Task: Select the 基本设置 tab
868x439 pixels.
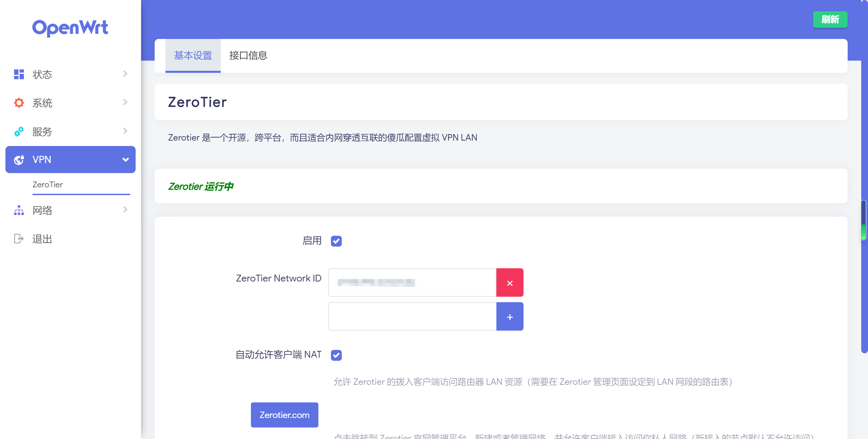Action: (193, 56)
